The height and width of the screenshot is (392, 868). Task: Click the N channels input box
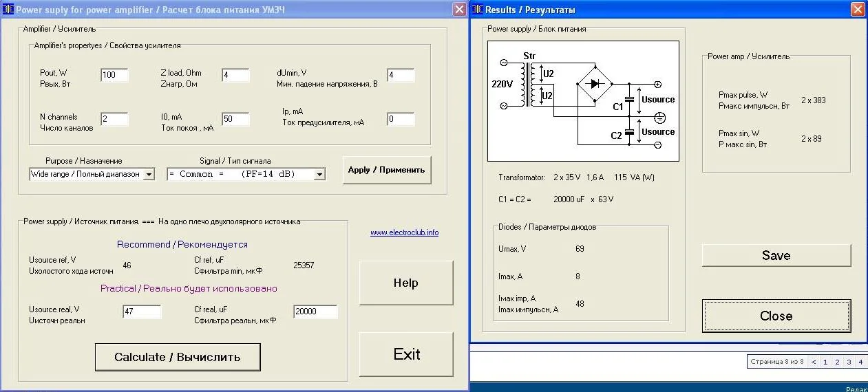tap(114, 119)
